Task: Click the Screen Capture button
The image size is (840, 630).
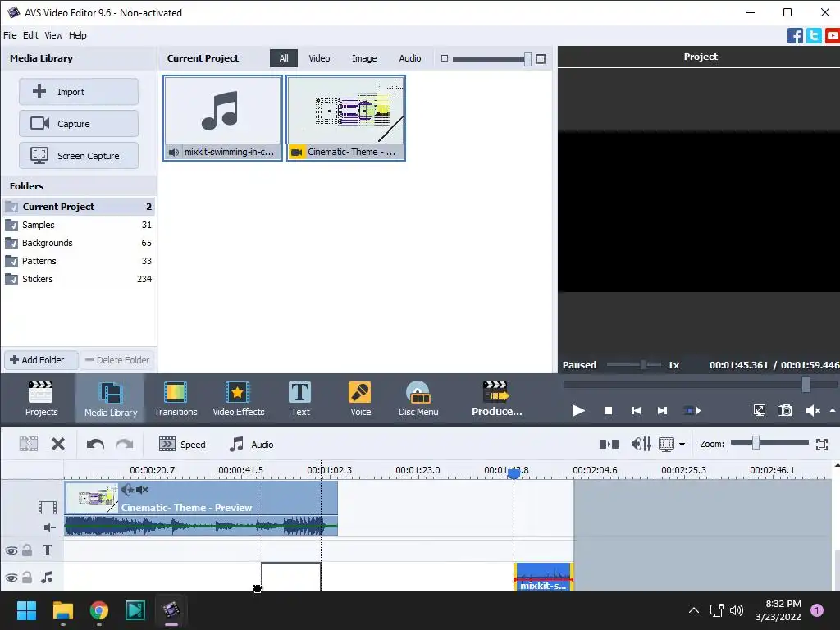Action: (x=78, y=155)
